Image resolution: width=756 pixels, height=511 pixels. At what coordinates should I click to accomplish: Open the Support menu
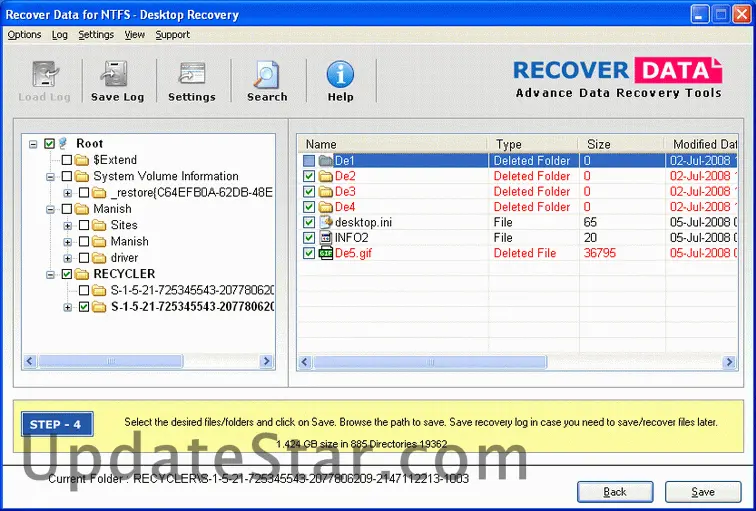173,35
